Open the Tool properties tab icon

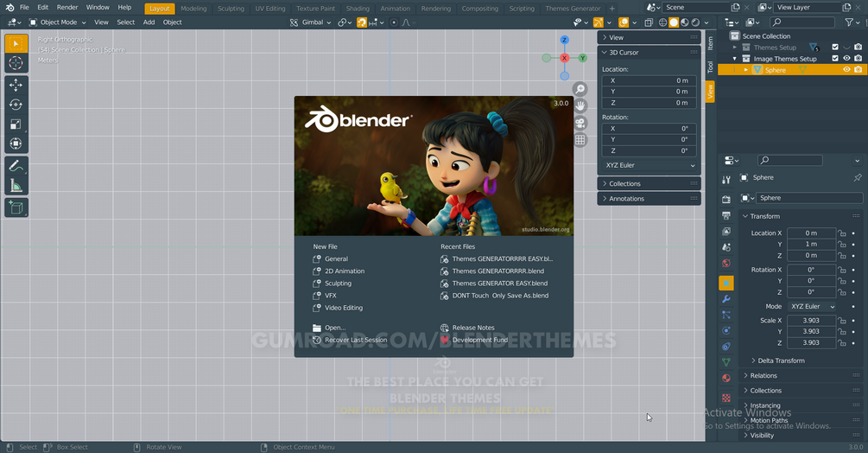pyautogui.click(x=726, y=180)
